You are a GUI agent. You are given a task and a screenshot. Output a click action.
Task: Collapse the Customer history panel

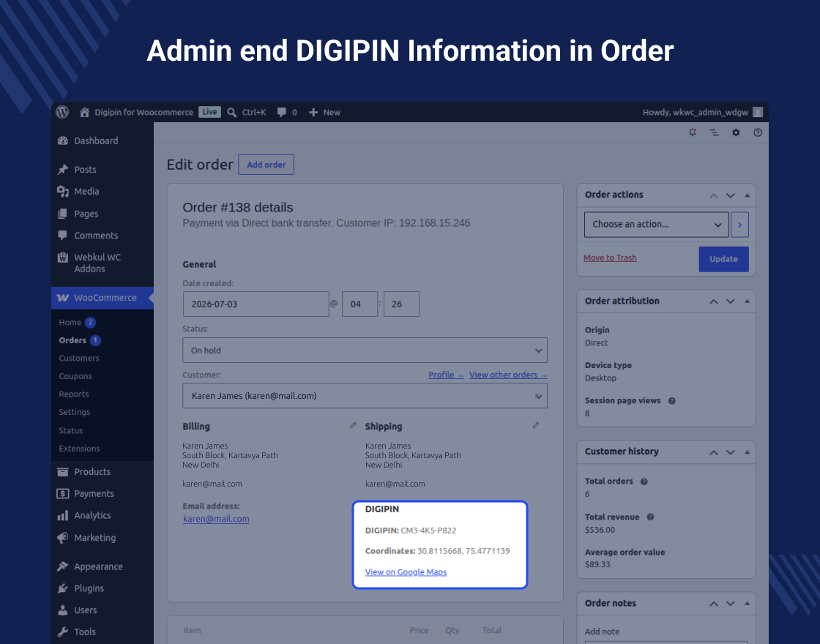click(x=748, y=452)
